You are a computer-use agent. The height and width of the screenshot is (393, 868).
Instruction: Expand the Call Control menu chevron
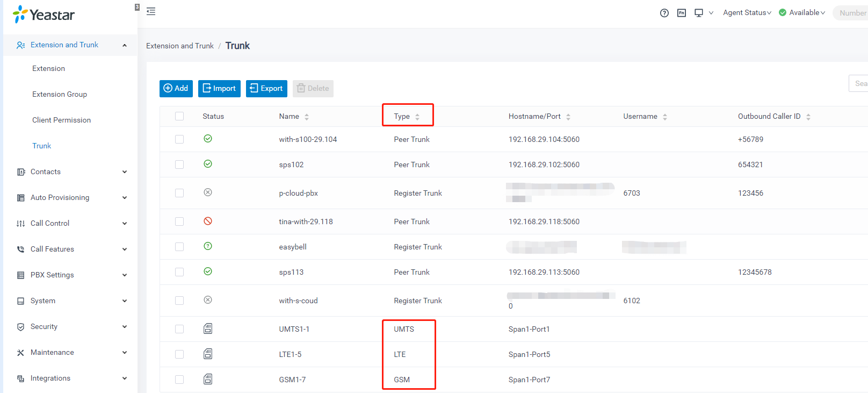coord(125,224)
